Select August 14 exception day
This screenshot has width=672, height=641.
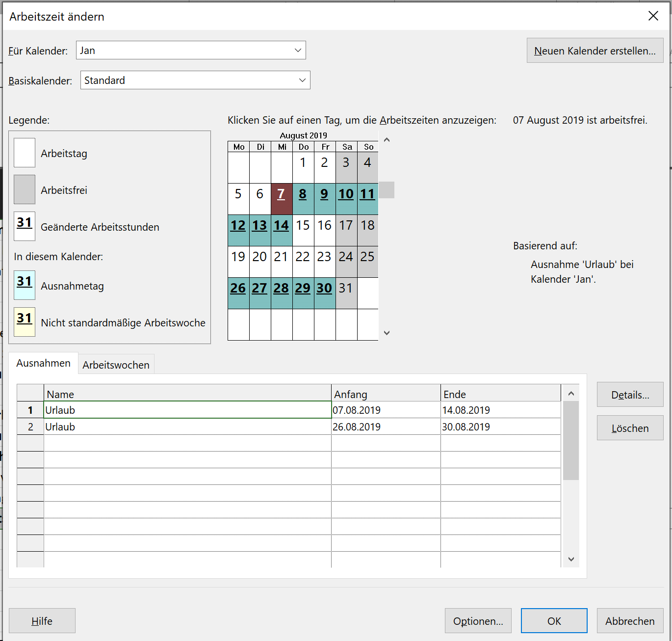click(x=282, y=230)
